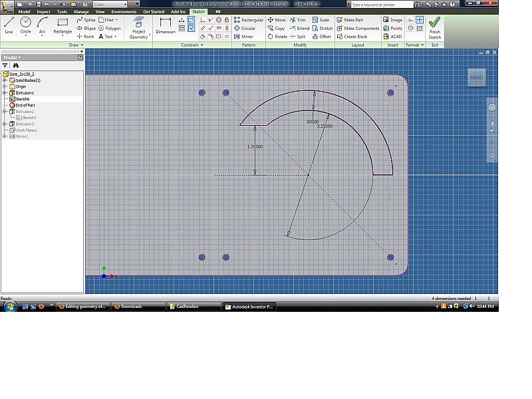This screenshot has width=532, height=399.
Task: Activate the Rotate tool
Action: (277, 37)
